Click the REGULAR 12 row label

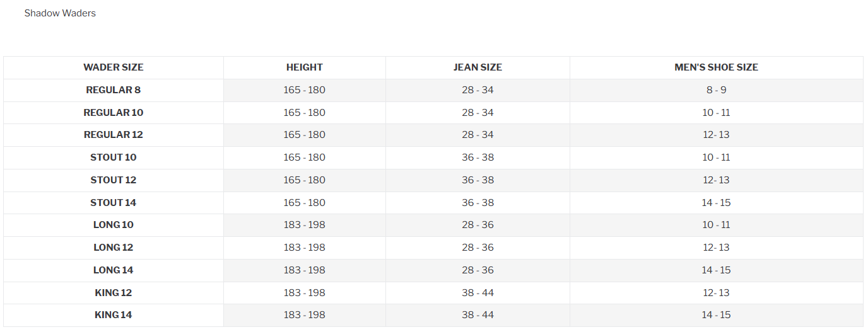click(114, 135)
